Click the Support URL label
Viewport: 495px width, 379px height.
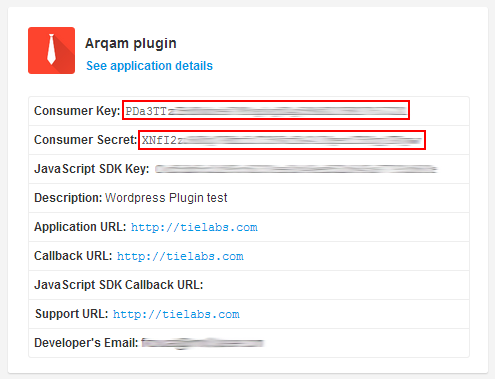click(72, 314)
